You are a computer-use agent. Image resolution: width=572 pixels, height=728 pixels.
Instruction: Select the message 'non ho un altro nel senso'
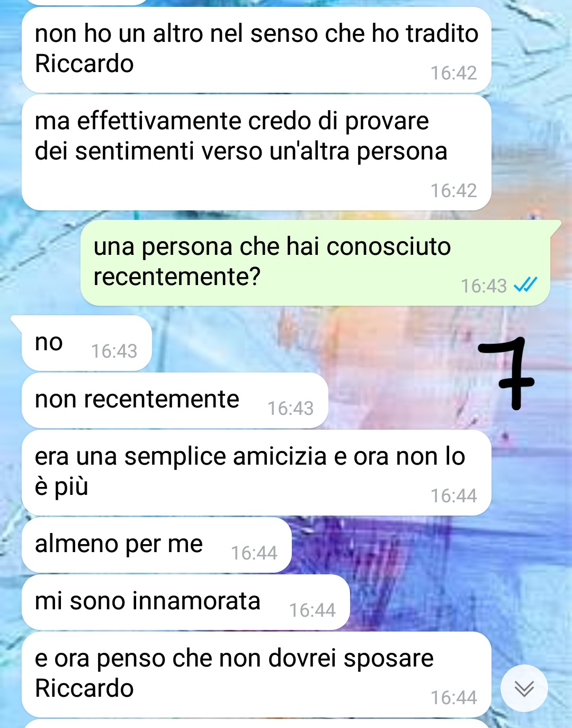(x=256, y=50)
